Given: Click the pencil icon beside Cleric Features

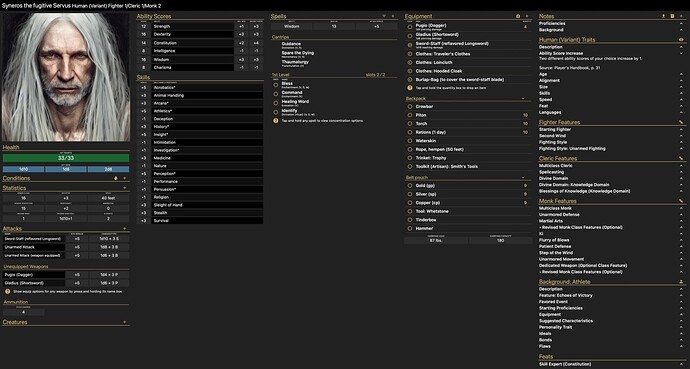Looking at the screenshot, I should 681,158.
